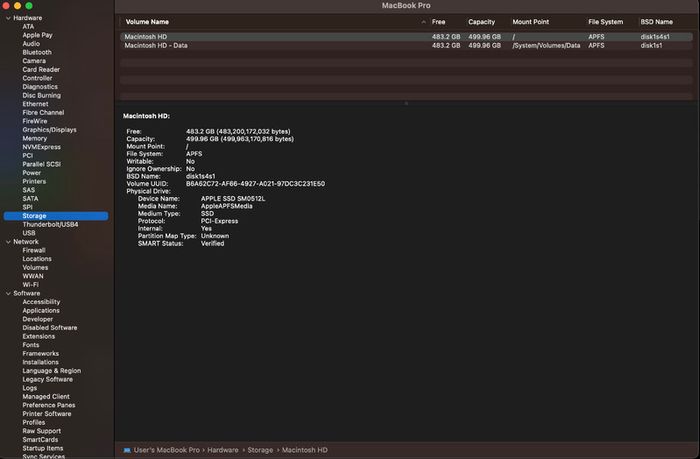Collapse the Network section chevron
The image size is (700, 459).
click(8, 242)
